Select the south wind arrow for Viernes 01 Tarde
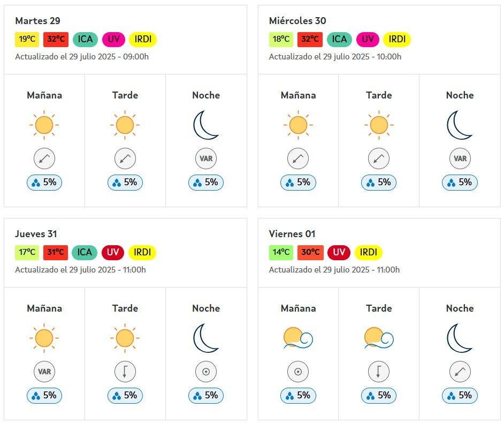 tap(379, 372)
